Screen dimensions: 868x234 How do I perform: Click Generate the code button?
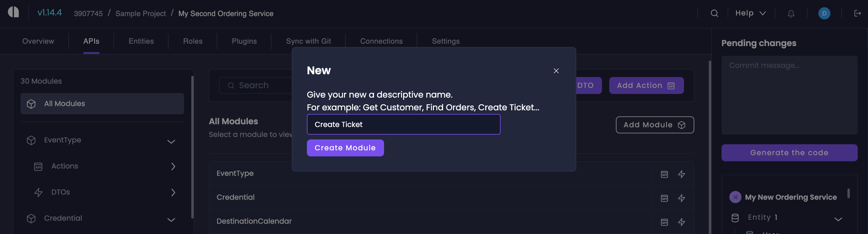click(x=789, y=153)
